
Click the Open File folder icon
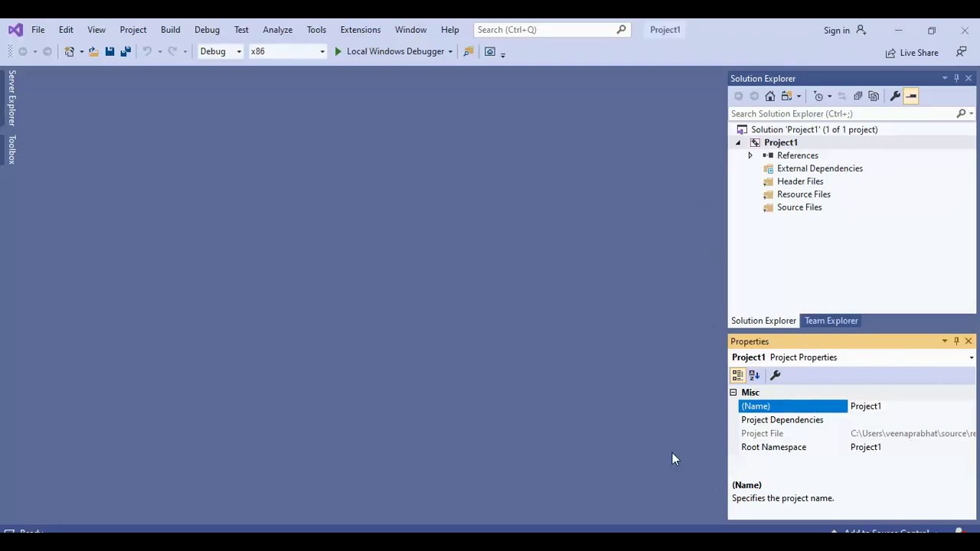[x=93, y=51]
